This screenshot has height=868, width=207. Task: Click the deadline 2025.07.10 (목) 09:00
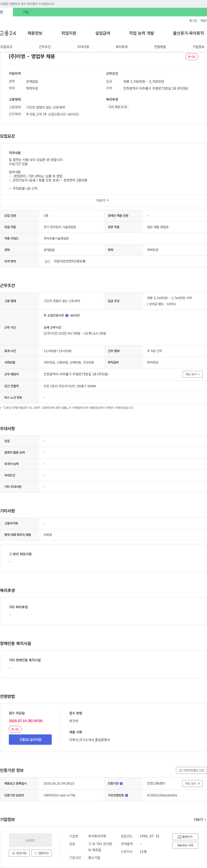26,721
